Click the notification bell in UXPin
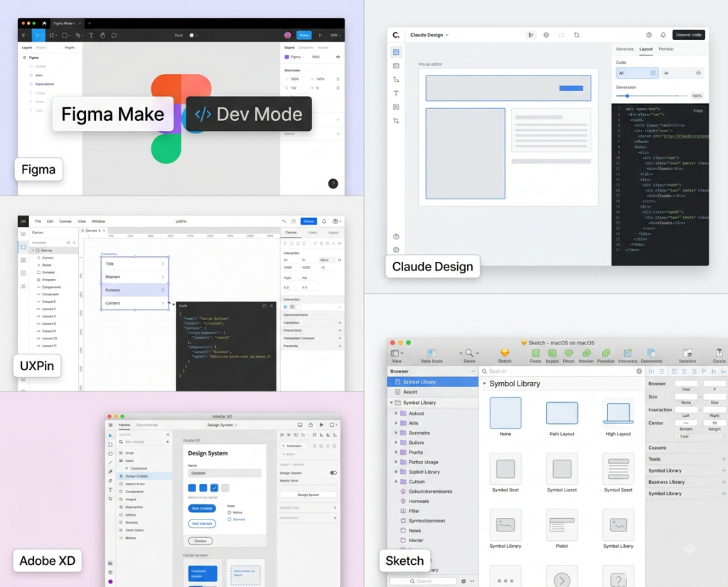The image size is (728, 587). pos(324,221)
